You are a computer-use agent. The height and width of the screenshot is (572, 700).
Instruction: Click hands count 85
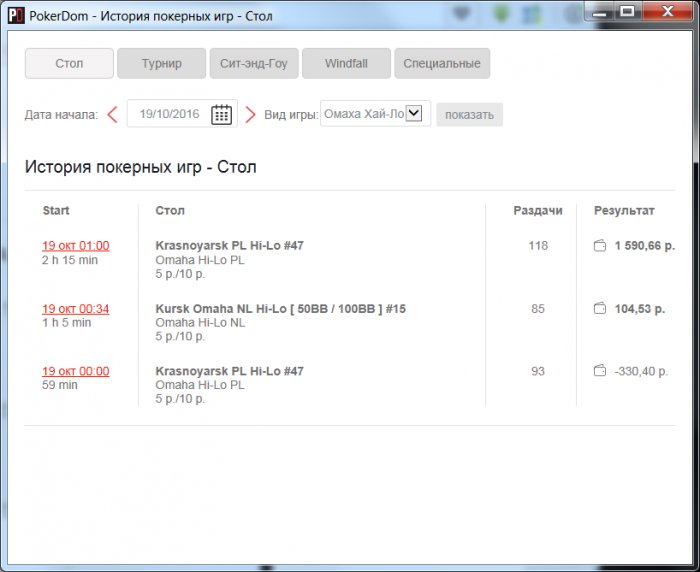[538, 309]
